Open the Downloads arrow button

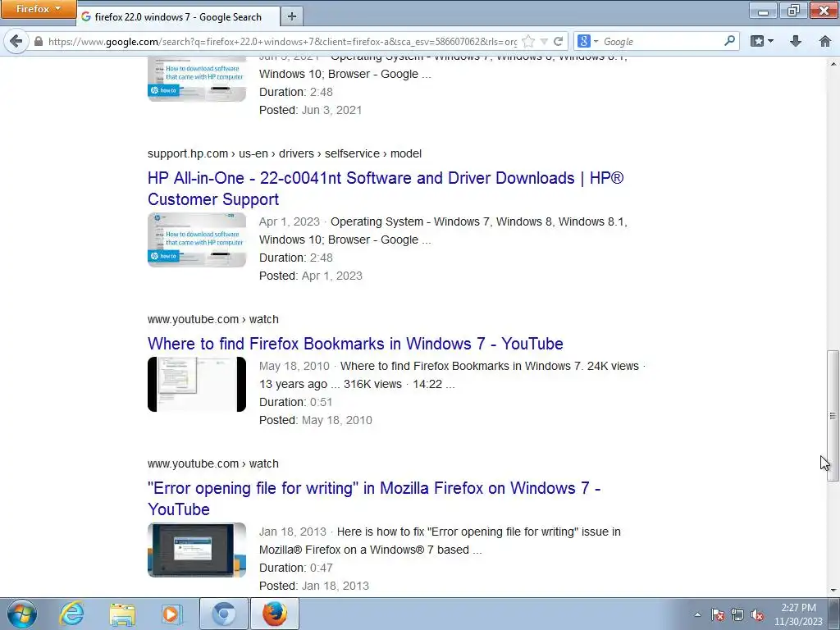point(796,41)
